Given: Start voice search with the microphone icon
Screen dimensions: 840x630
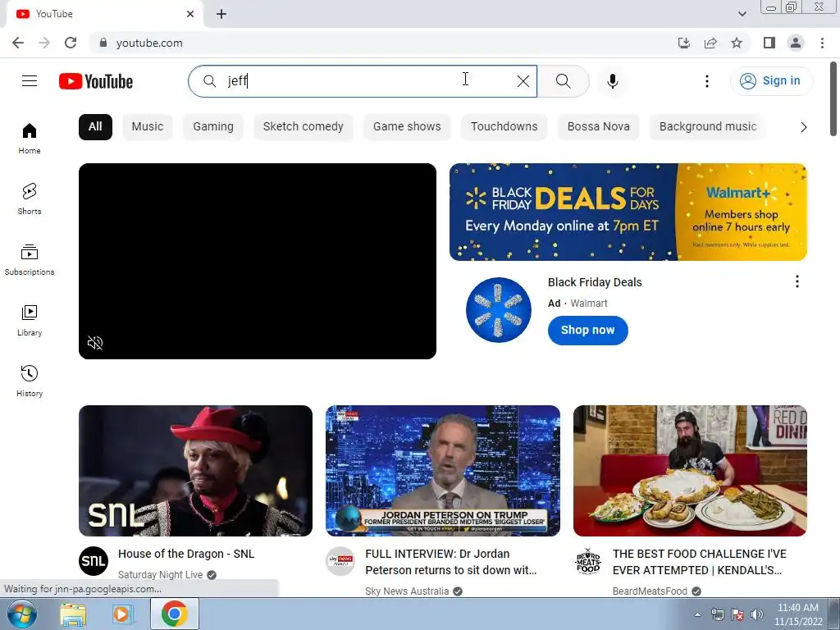Looking at the screenshot, I should tap(613, 81).
